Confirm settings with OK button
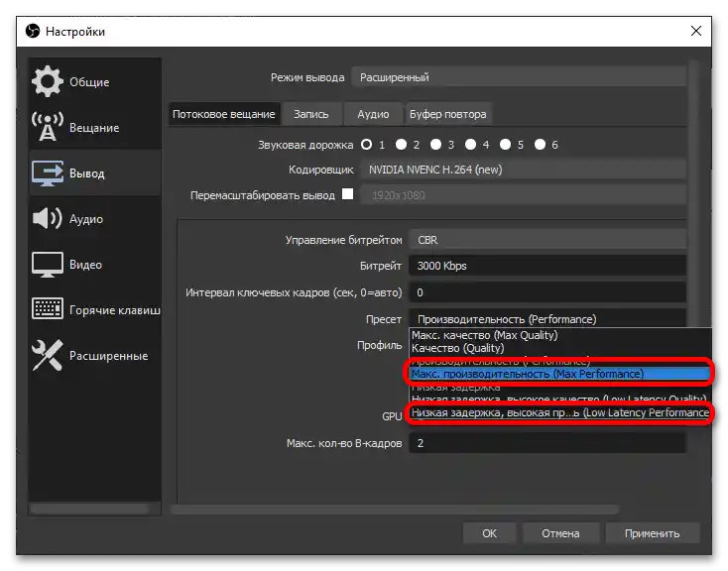The height and width of the screenshot is (571, 728). 489,533
